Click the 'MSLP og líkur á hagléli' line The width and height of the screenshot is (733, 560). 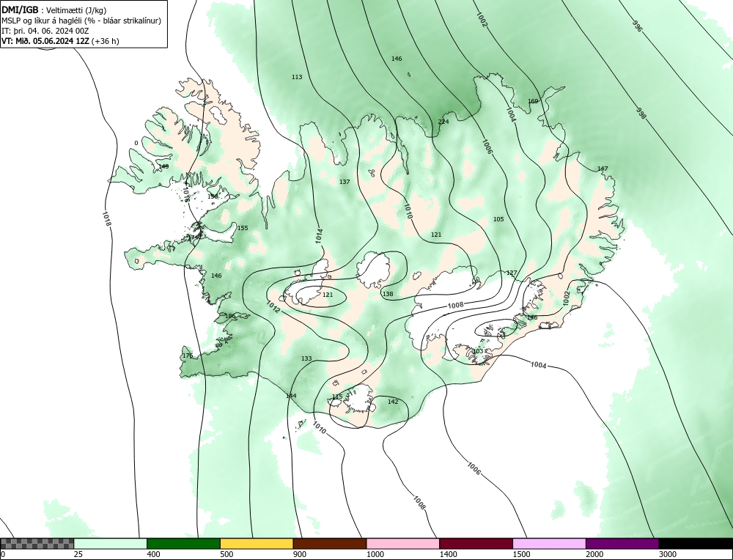pos(81,21)
